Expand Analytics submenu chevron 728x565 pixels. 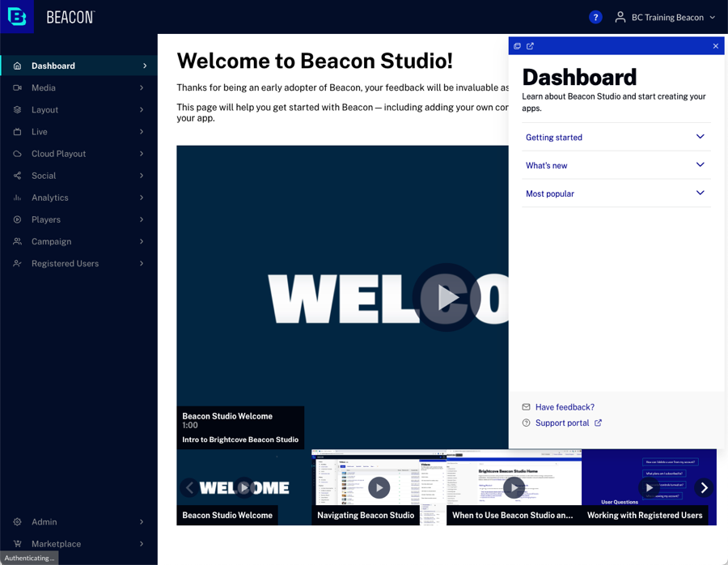point(142,198)
